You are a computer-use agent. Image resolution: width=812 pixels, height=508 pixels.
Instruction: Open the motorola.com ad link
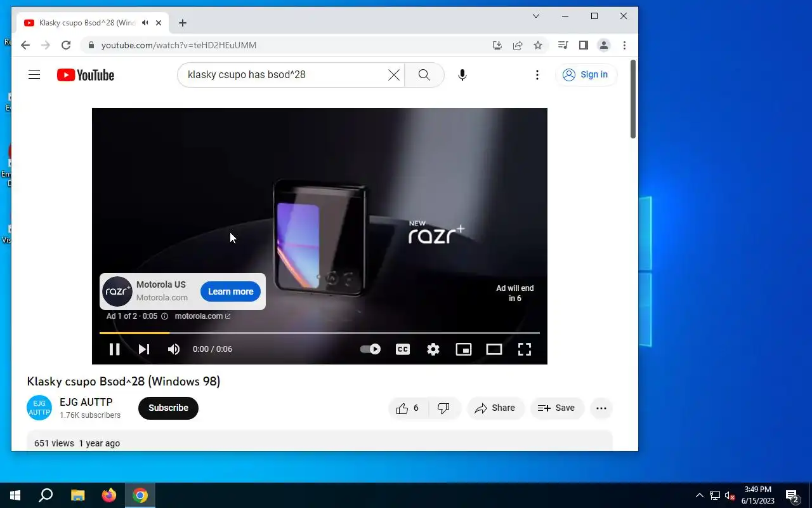tap(202, 316)
